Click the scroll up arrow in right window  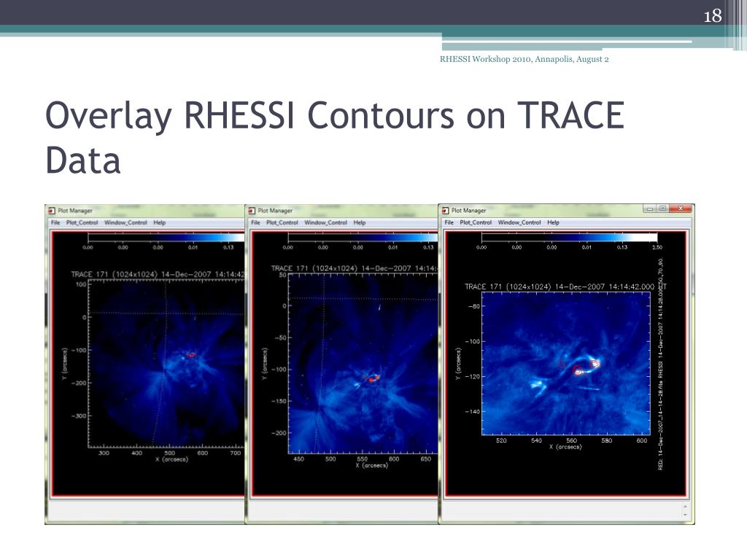tap(686, 507)
